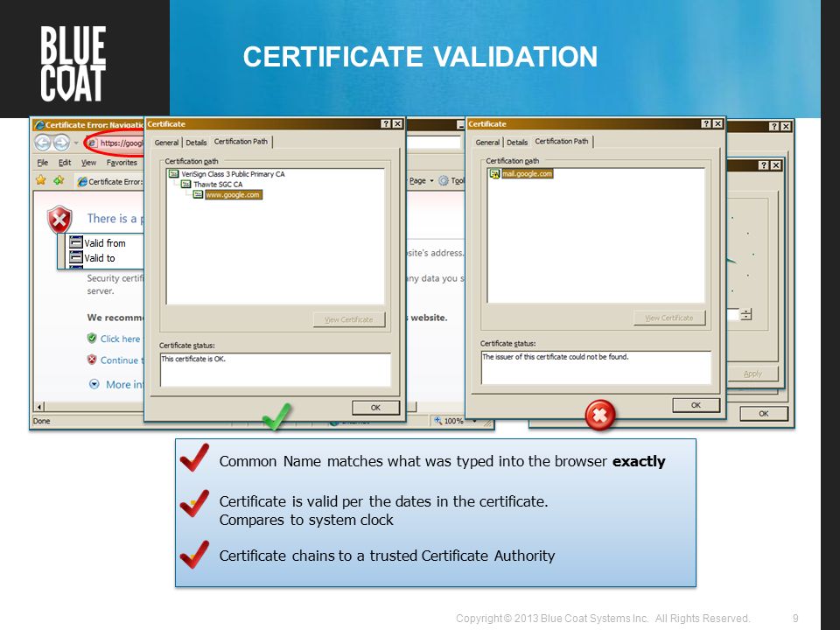Click 'The issuer of this certificate could not be found.'
Viewport: 840px width, 630px height.
556,357
